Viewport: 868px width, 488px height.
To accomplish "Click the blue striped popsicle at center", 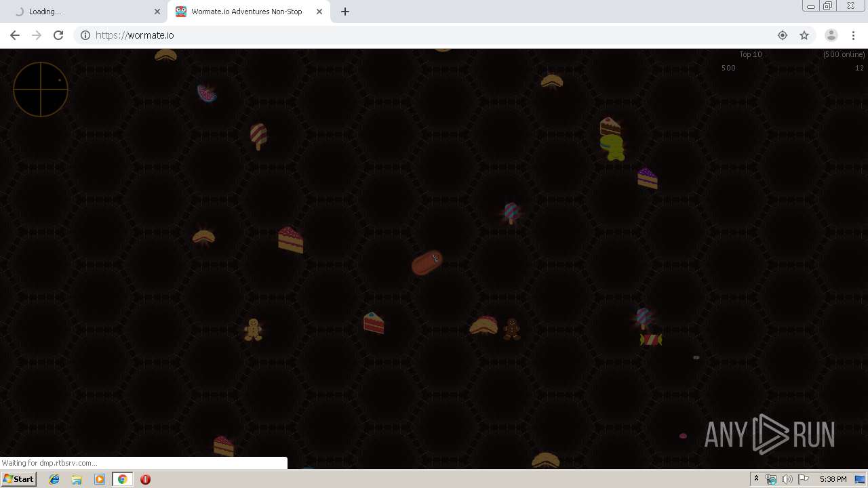I will pyautogui.click(x=511, y=213).
